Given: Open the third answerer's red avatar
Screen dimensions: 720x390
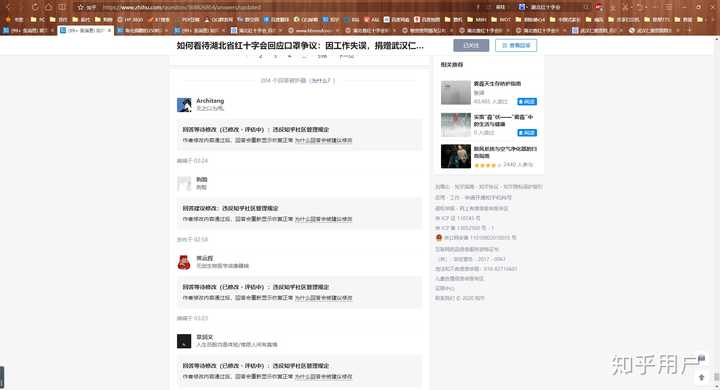Looking at the screenshot, I should (184, 262).
